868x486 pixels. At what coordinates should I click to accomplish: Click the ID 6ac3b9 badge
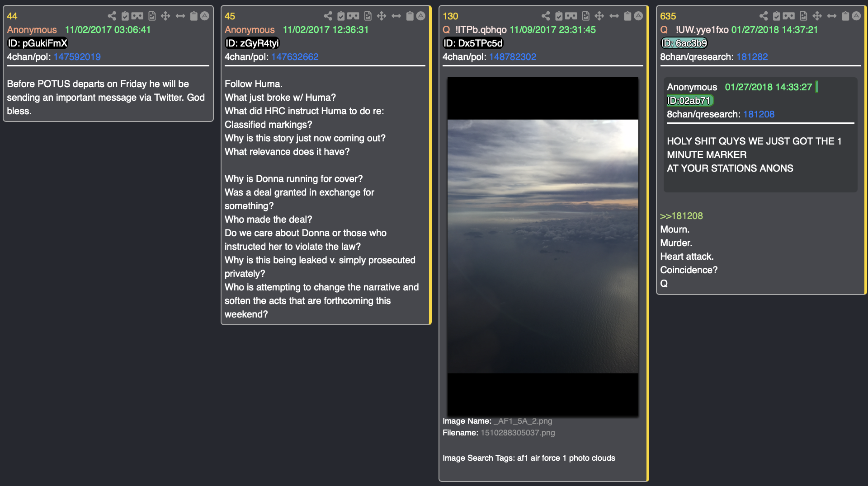click(x=684, y=43)
